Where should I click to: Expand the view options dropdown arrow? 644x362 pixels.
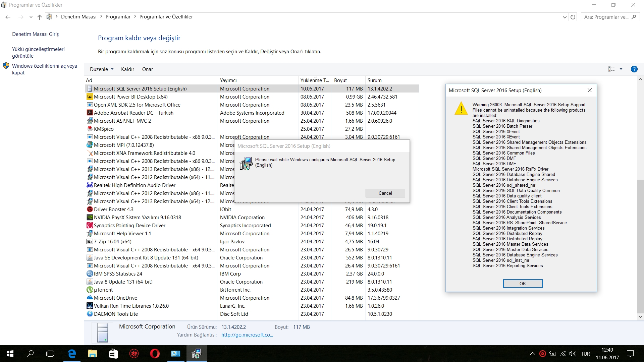click(x=621, y=69)
